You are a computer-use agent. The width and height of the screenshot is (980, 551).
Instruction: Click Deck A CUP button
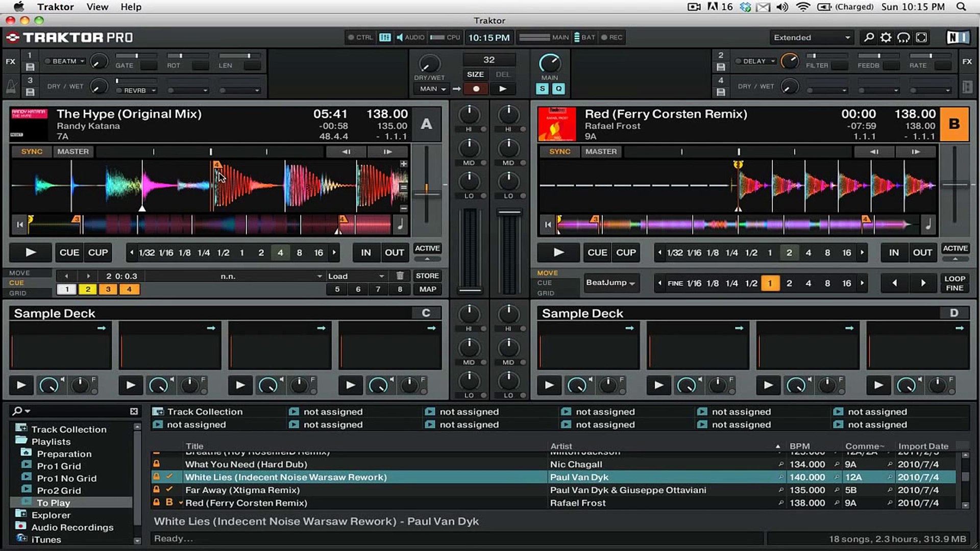point(98,252)
